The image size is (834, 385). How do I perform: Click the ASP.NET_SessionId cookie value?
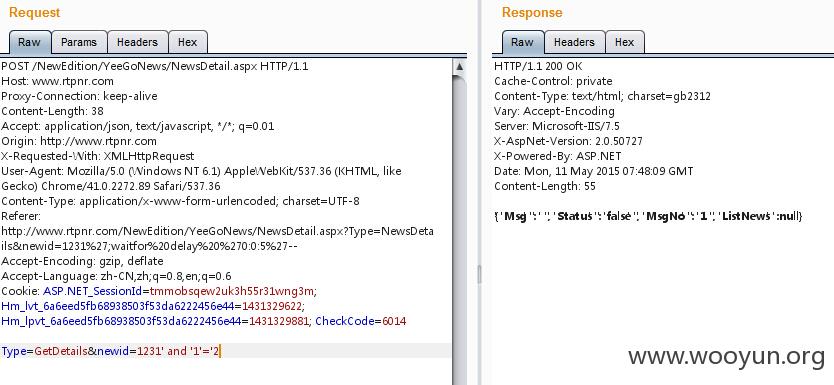coord(233,291)
